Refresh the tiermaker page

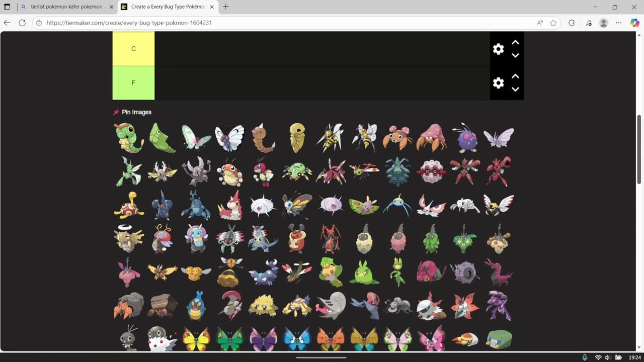(x=22, y=23)
